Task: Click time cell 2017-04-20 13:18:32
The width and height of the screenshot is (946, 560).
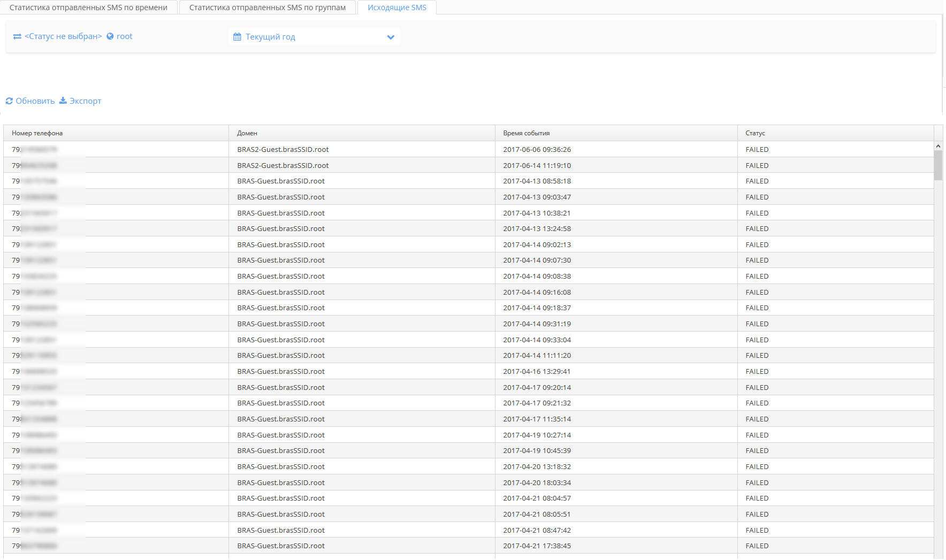Action: [616, 466]
